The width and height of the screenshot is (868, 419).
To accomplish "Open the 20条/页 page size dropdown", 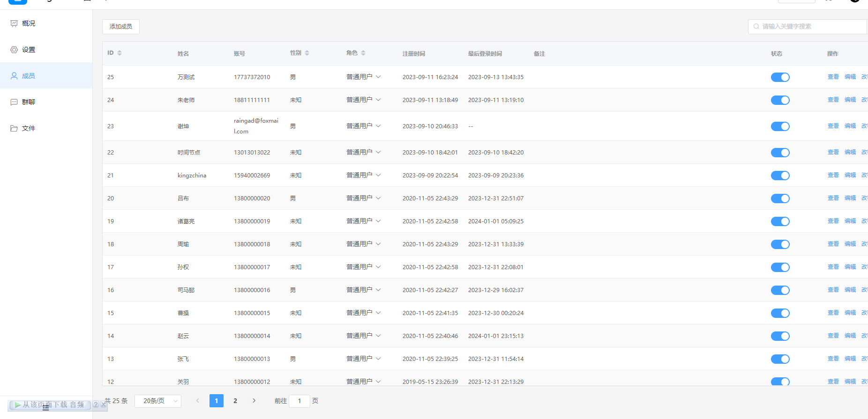I will coord(158,401).
